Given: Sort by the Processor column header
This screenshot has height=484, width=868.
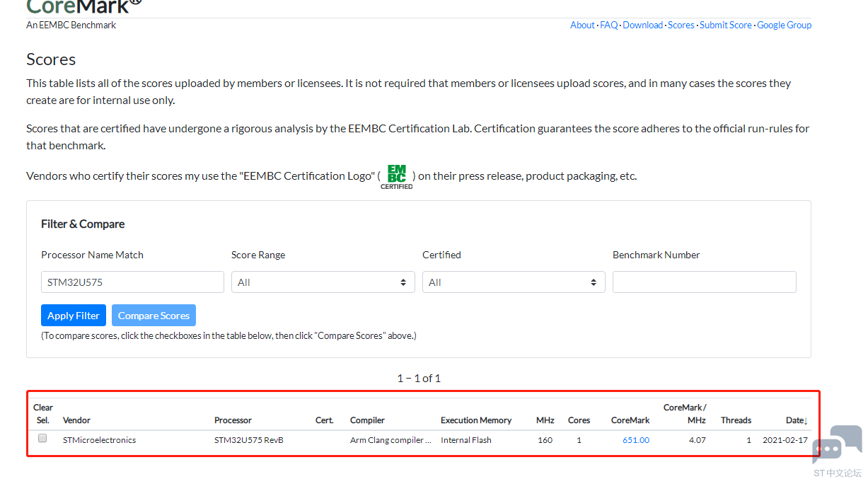Looking at the screenshot, I should click(233, 420).
